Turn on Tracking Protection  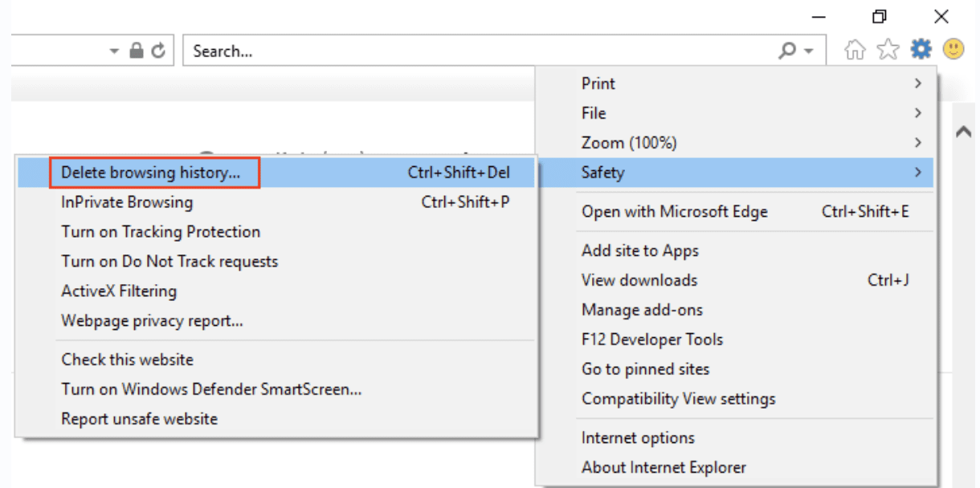(161, 232)
